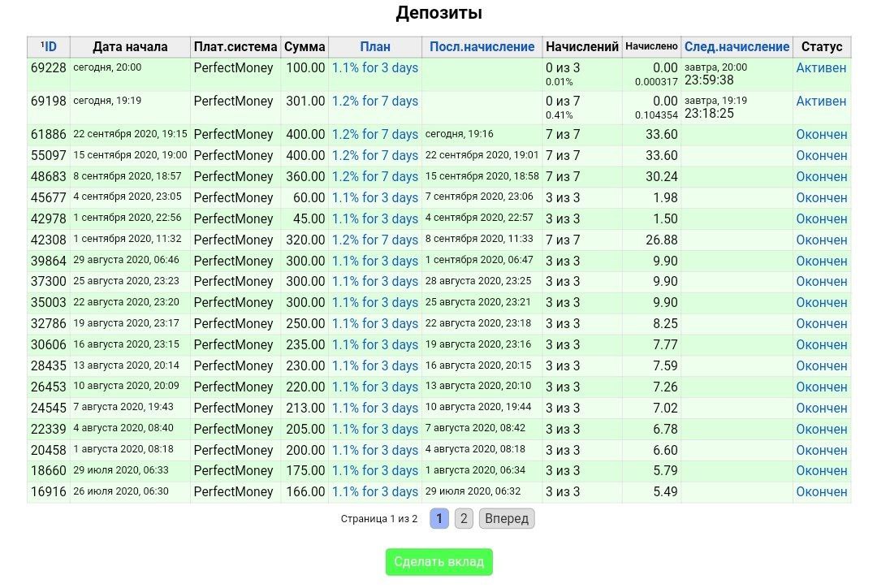Select the countdown timer 23:18:25

point(709,114)
